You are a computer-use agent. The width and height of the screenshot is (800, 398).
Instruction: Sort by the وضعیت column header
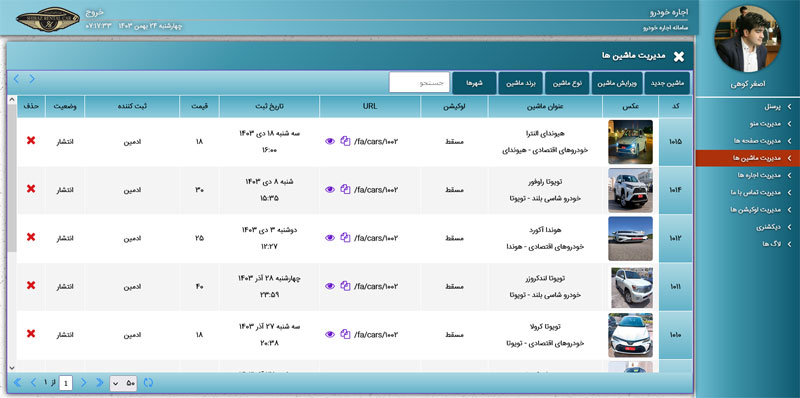pyautogui.click(x=65, y=106)
